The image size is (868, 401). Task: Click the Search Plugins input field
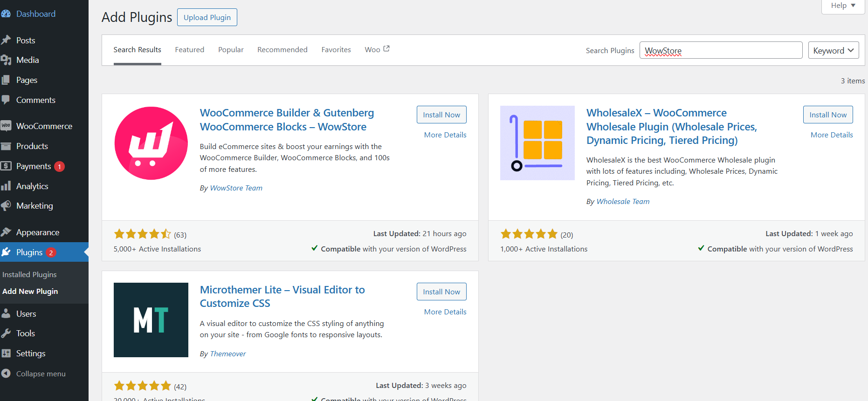tap(721, 50)
